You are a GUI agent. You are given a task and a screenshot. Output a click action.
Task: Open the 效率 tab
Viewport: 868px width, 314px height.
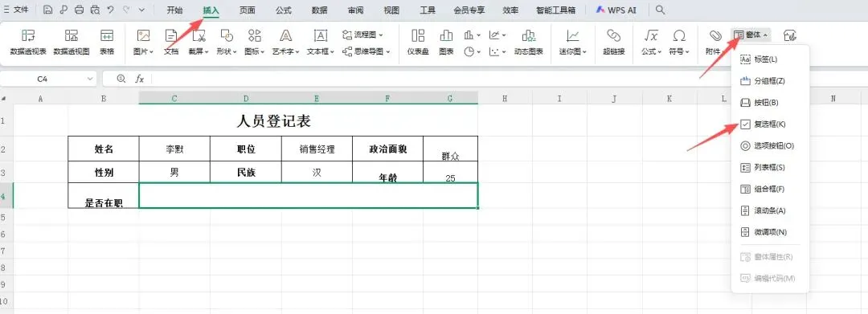(510, 10)
